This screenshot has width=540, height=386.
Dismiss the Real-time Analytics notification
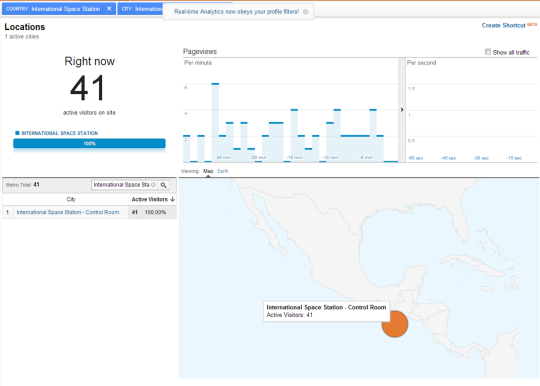pyautogui.click(x=305, y=12)
